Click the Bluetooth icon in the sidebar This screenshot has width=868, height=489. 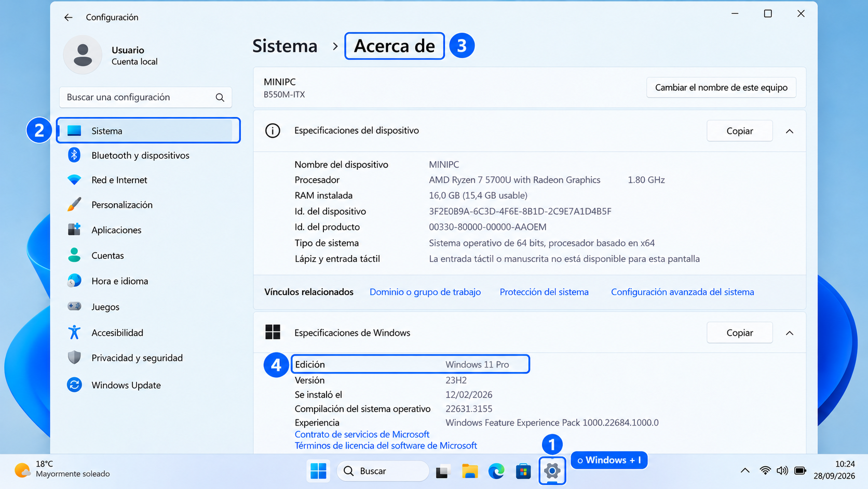(x=74, y=155)
